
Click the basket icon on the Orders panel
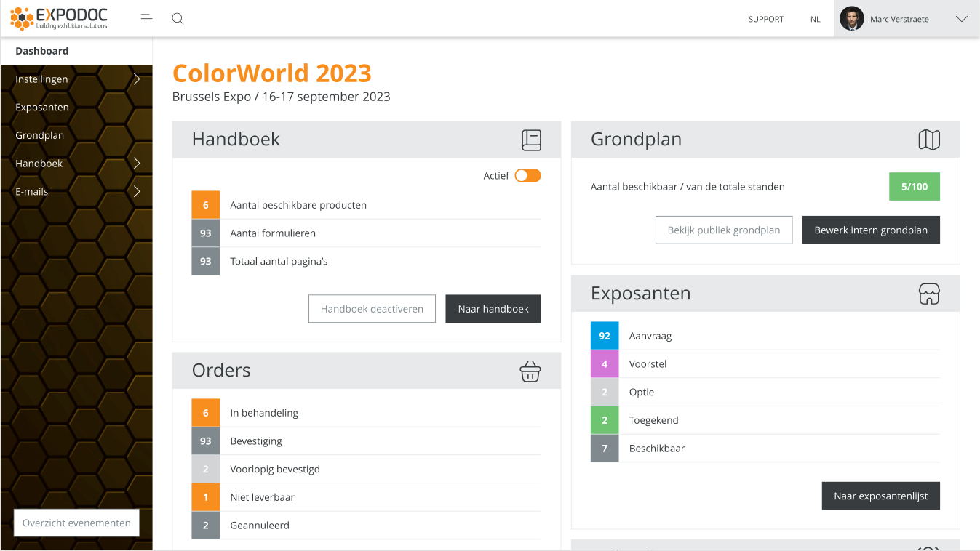point(530,371)
